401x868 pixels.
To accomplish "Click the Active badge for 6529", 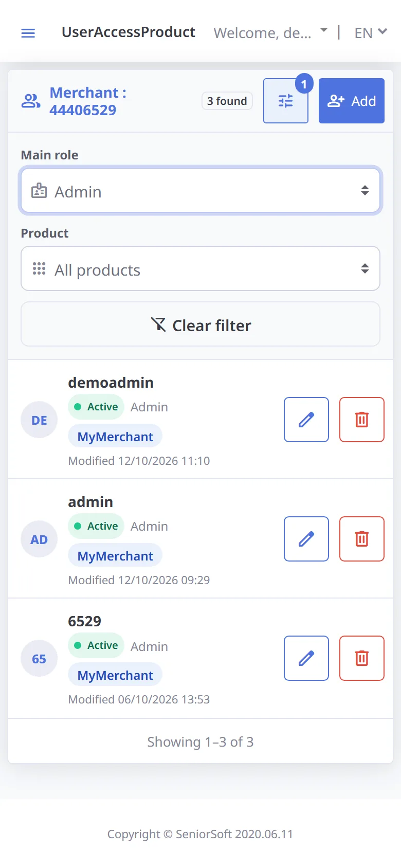I will (96, 645).
